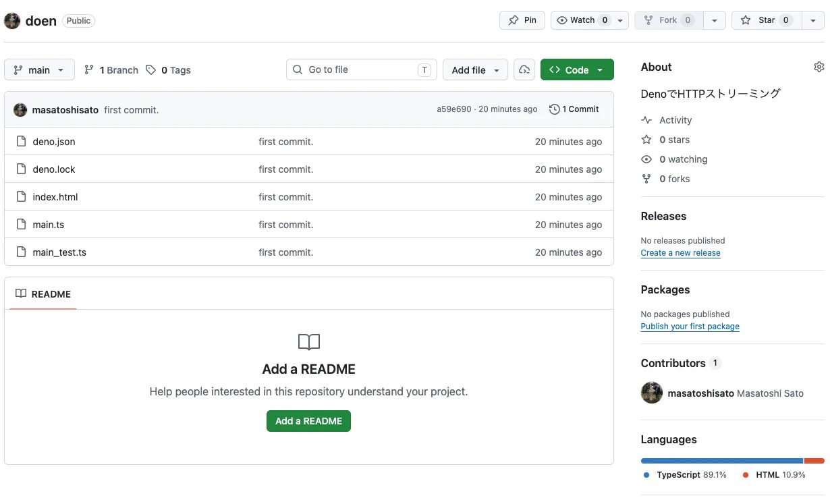
Task: Click masatoshisato contributor avatar
Action: coord(652,393)
